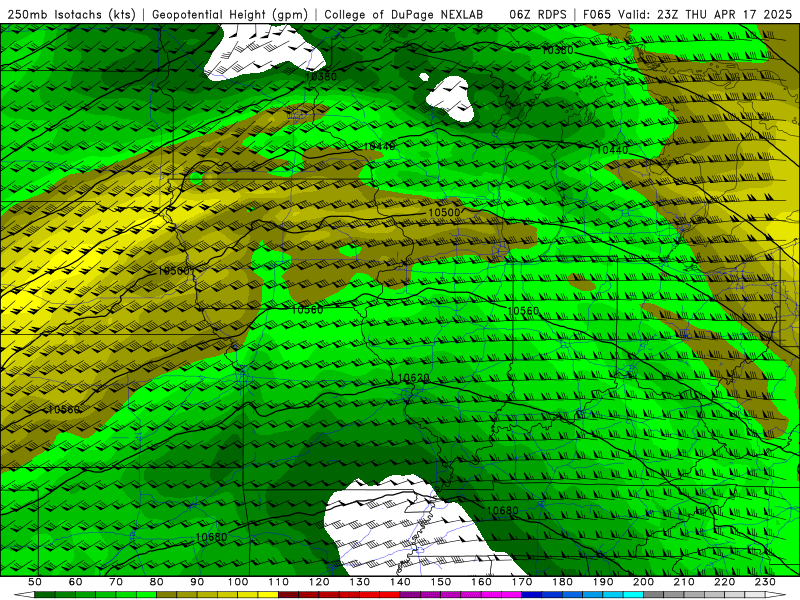Click the 50 value on the color scale
The image size is (800, 600).
pos(35,582)
